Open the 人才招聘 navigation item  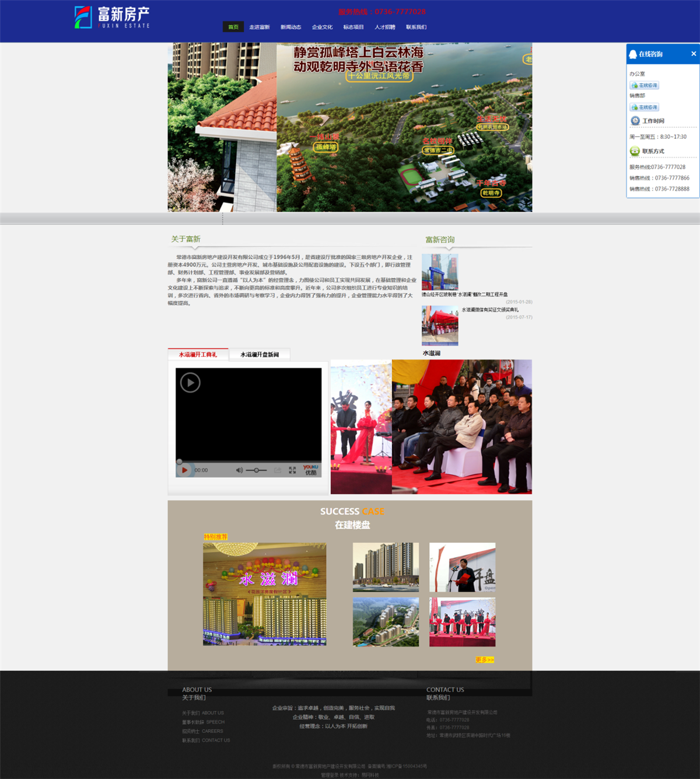(x=385, y=27)
